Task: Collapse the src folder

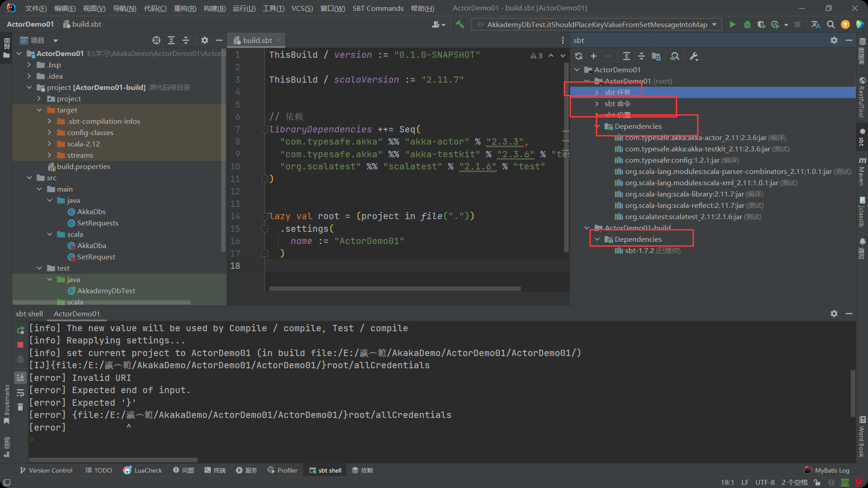Action: tap(29, 178)
